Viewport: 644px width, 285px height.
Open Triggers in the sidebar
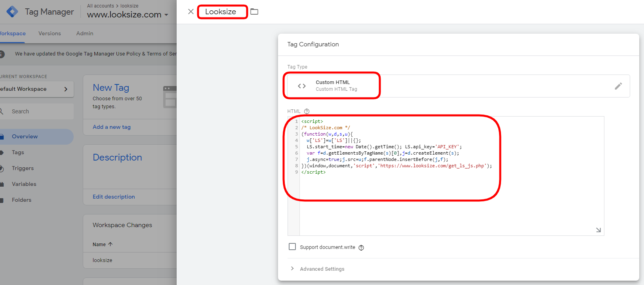pyautogui.click(x=23, y=168)
